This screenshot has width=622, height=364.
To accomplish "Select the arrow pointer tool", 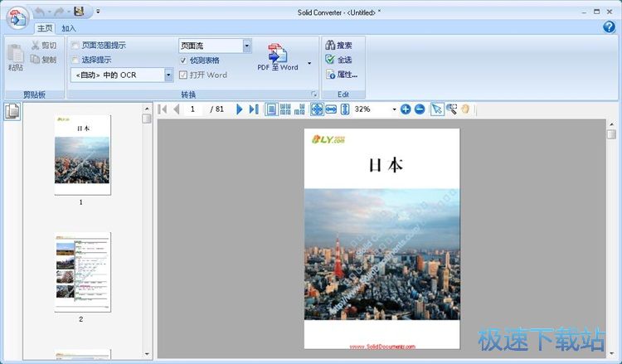I will click(x=437, y=109).
